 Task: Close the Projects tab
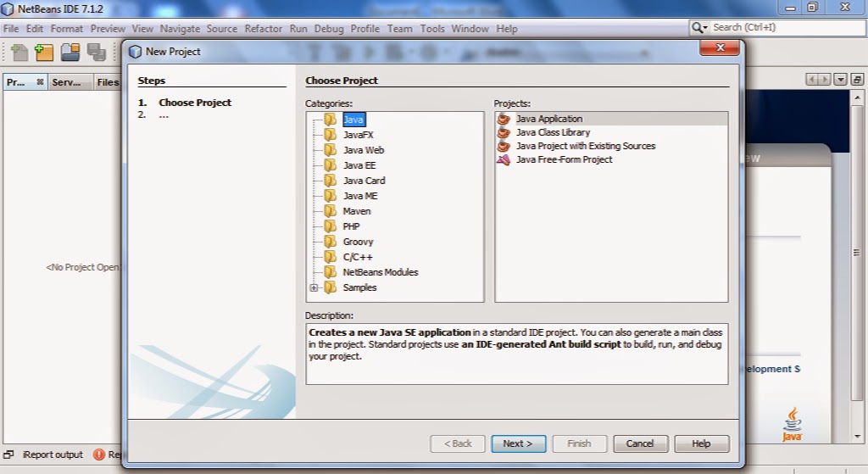(40, 82)
